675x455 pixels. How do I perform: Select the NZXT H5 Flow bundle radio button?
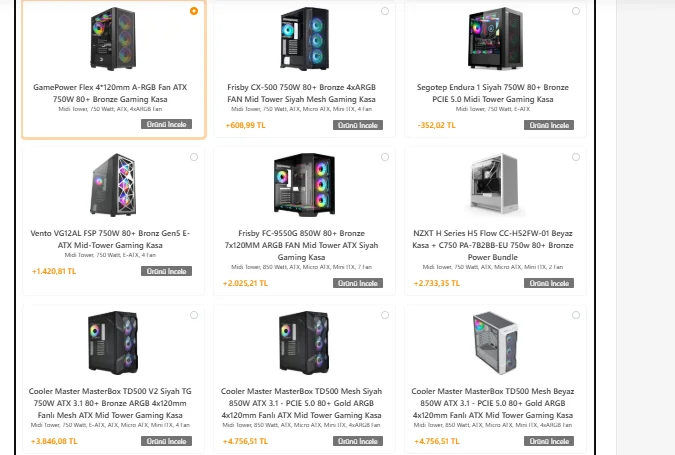(576, 158)
